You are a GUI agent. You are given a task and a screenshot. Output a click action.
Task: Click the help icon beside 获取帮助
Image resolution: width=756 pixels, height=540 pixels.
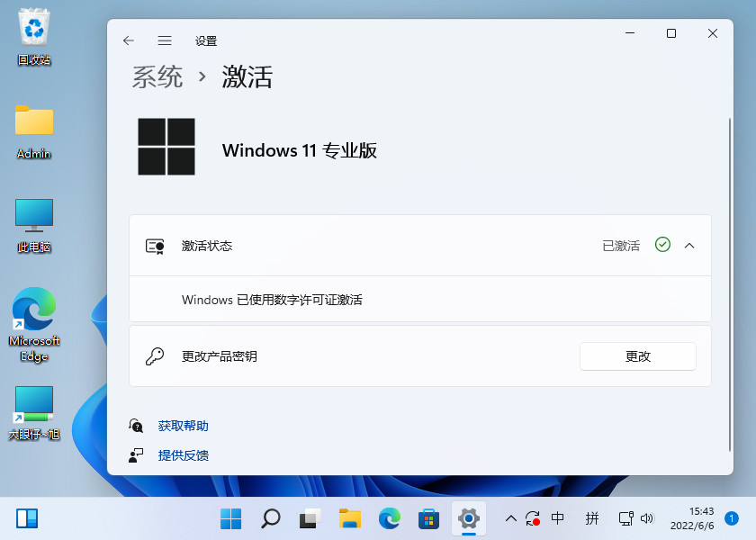[x=136, y=426]
